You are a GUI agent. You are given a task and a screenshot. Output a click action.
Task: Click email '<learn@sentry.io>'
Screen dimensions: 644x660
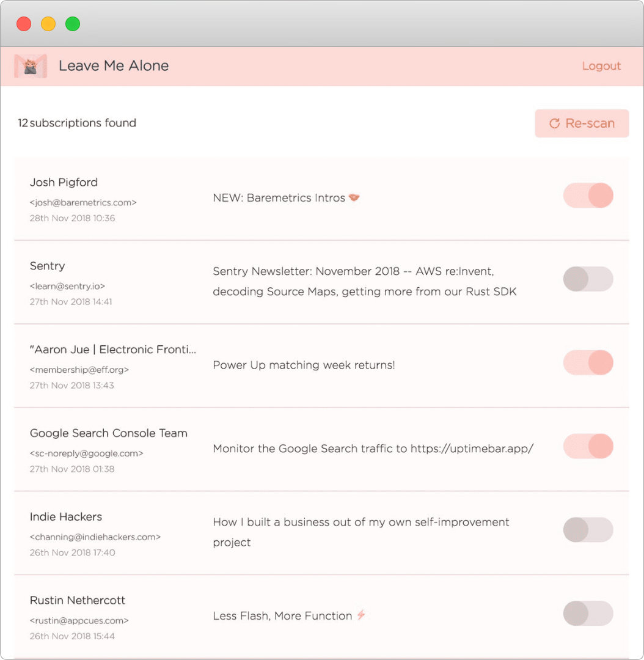(x=67, y=286)
